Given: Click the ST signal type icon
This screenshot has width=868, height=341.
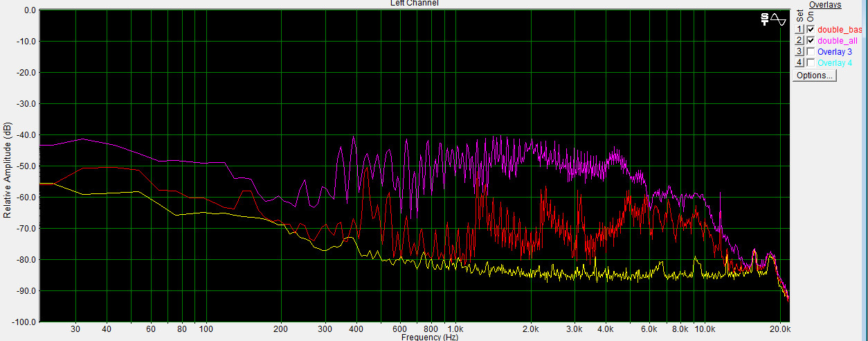Looking at the screenshot, I should tap(764, 19).
